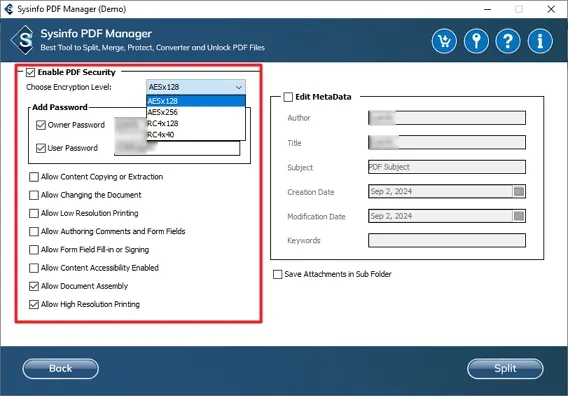
Task: Tick the Edit MetaData checkbox
Action: (288, 97)
